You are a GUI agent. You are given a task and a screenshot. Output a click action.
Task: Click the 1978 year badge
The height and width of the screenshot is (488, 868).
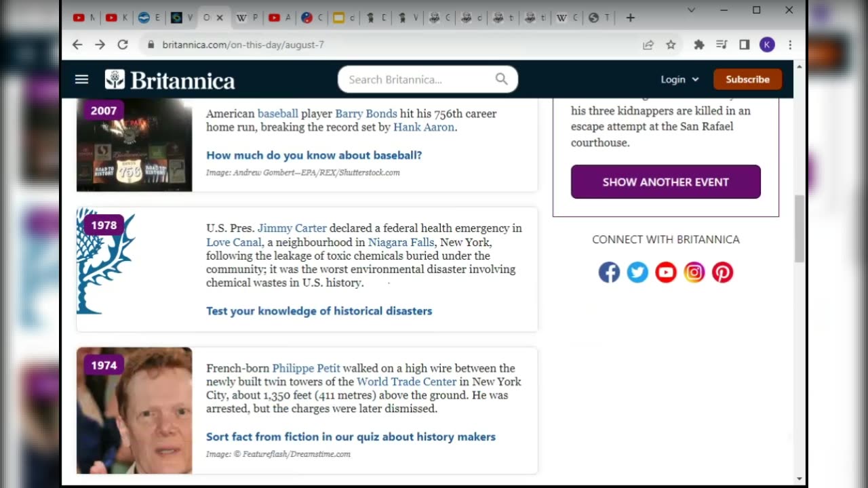104,225
